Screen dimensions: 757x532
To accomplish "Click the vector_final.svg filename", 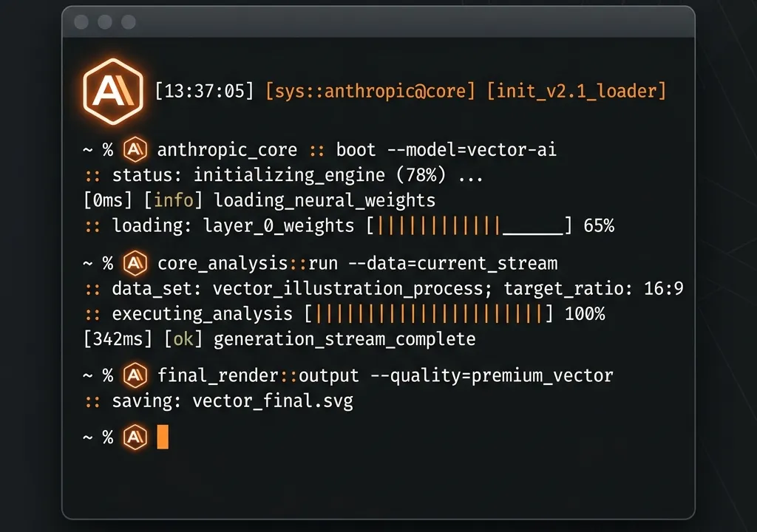I will 273,401.
